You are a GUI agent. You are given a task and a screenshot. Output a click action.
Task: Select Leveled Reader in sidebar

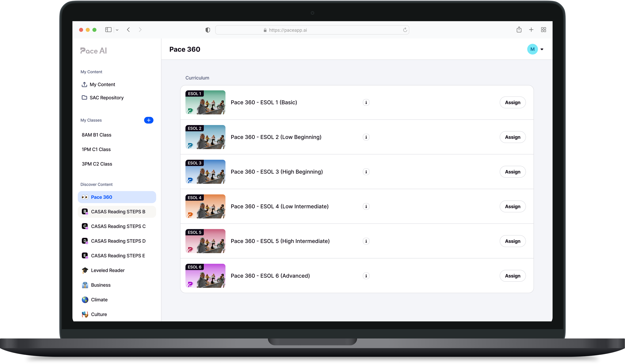point(107,270)
